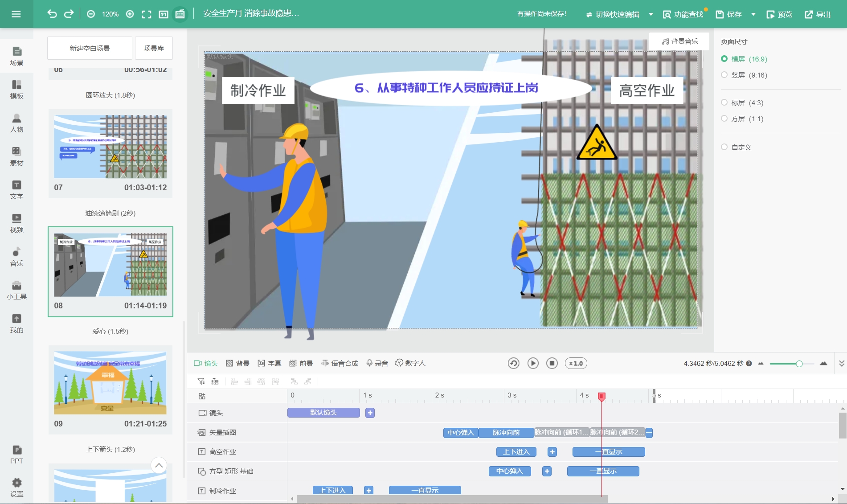This screenshot has height=504, width=847.
Task: Switch to the 前景 tab
Action: (x=301, y=363)
